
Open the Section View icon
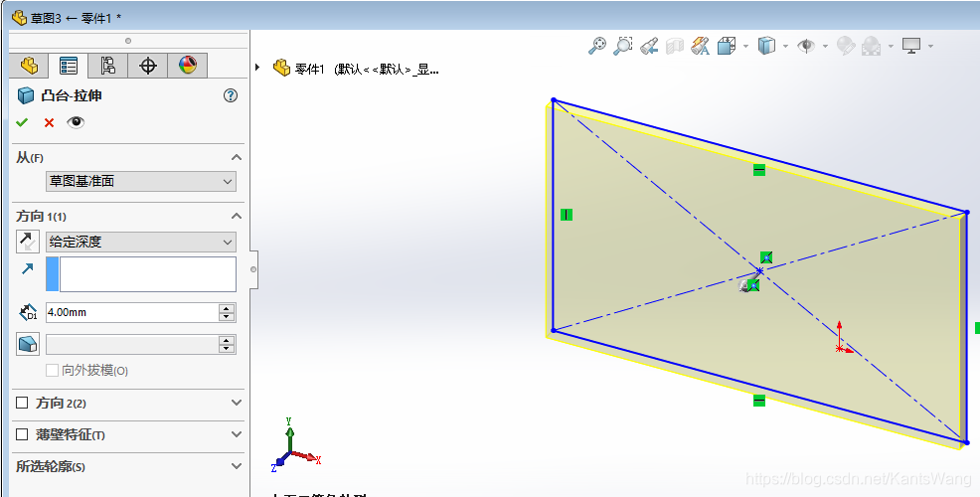pyautogui.click(x=675, y=46)
